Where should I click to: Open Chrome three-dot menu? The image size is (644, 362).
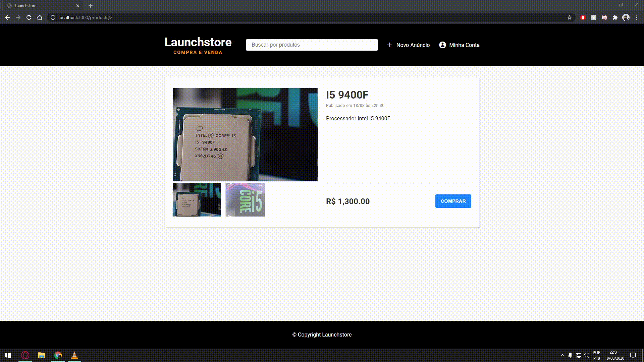coord(637,17)
